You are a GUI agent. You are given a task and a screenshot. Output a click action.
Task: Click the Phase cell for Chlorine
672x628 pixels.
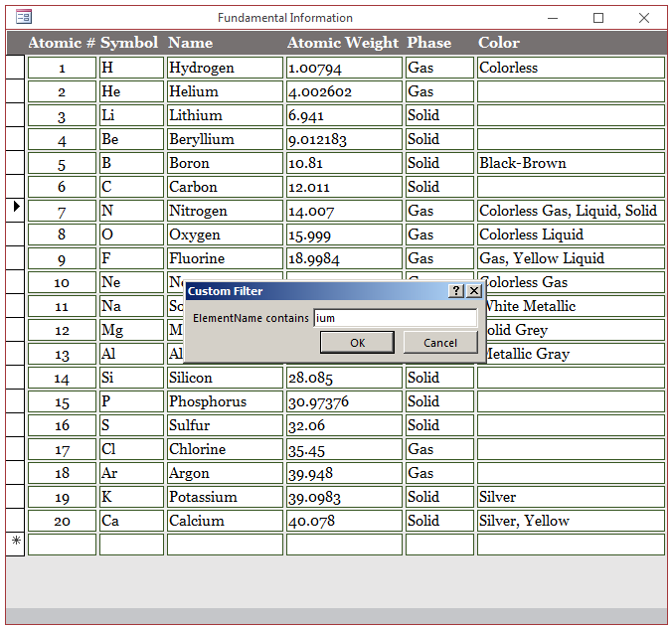click(x=439, y=449)
